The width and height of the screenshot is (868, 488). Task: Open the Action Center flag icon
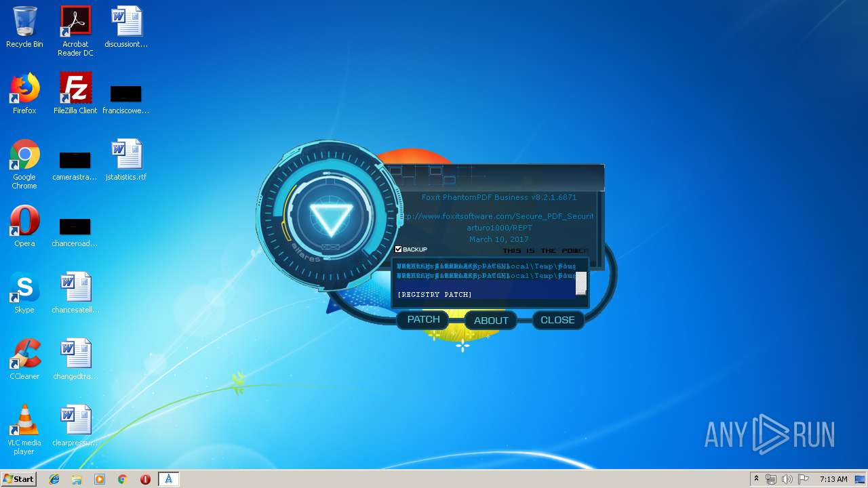803,479
